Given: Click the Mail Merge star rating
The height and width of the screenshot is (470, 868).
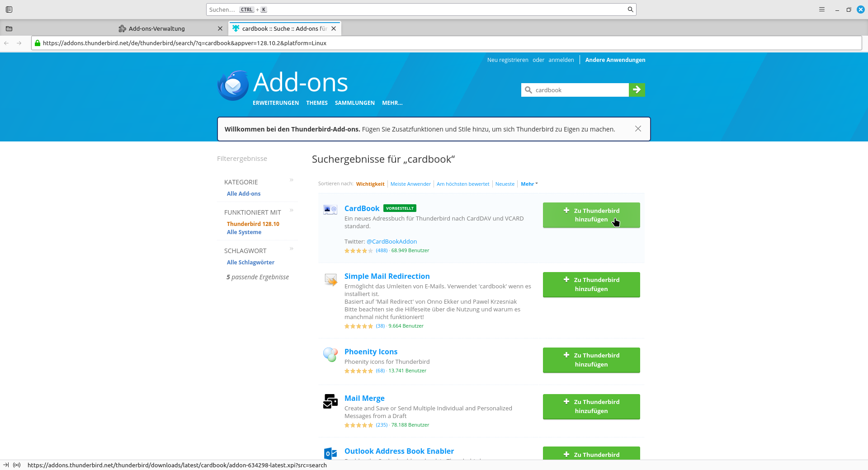Looking at the screenshot, I should (x=359, y=425).
